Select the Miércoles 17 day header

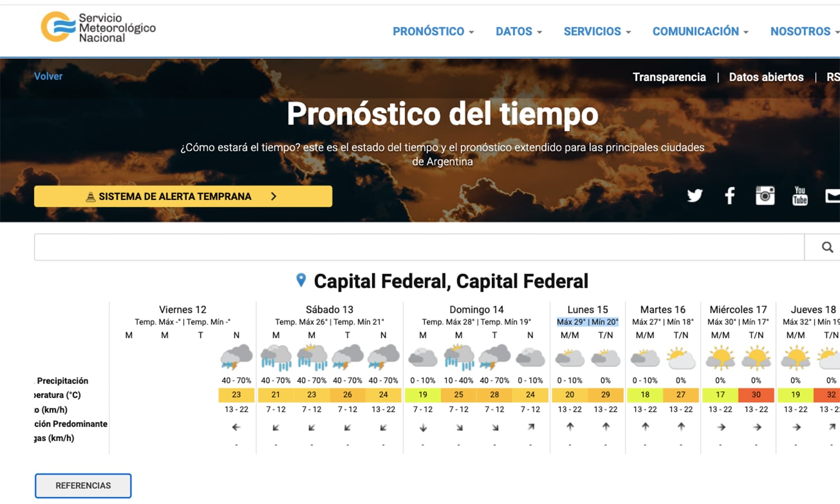738,310
